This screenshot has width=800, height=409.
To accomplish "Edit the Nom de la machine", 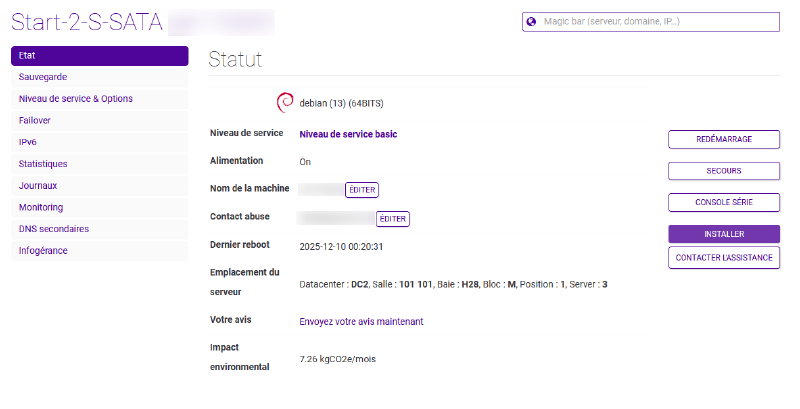I will point(362,190).
